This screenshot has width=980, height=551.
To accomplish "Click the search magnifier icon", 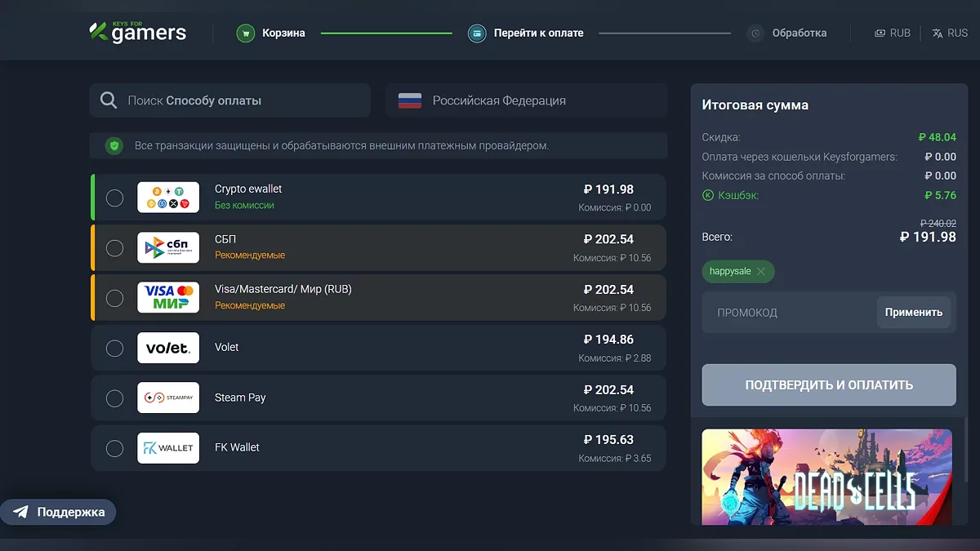I will click(x=109, y=100).
